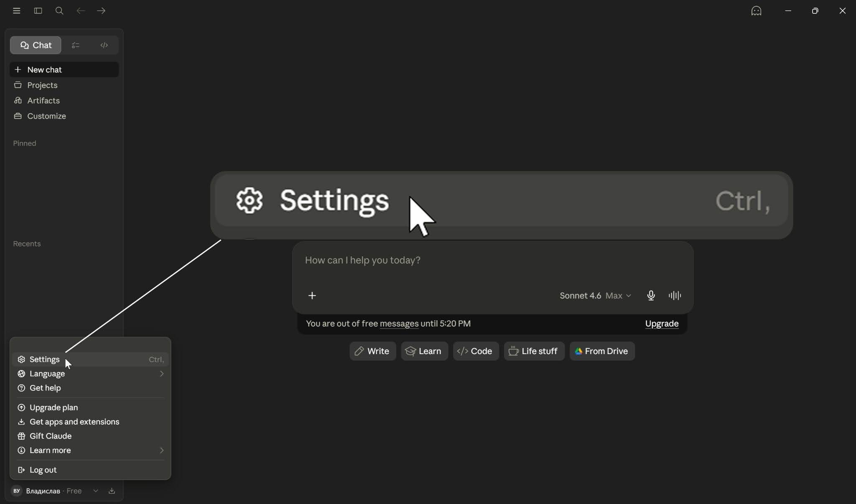Switch to the tasks list tab icon
This screenshot has width=856, height=504.
click(76, 45)
